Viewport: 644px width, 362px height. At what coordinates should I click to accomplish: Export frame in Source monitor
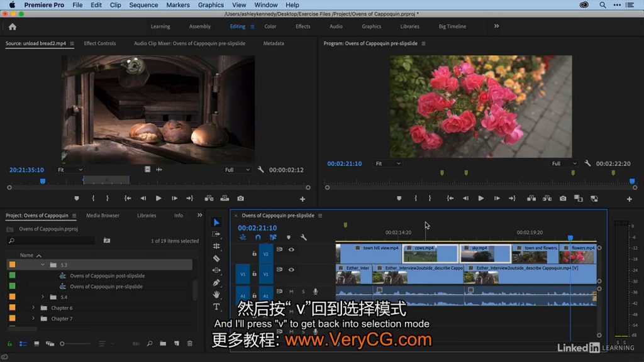pos(241,199)
